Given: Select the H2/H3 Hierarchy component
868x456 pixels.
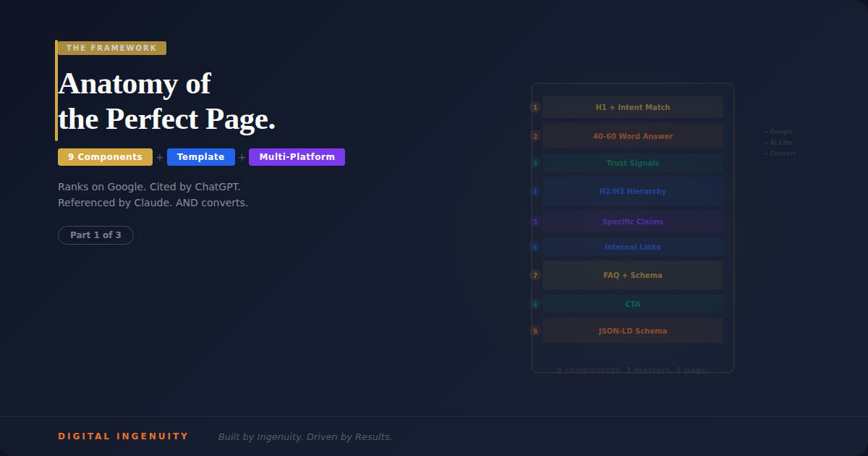Looking at the screenshot, I should 633,190.
